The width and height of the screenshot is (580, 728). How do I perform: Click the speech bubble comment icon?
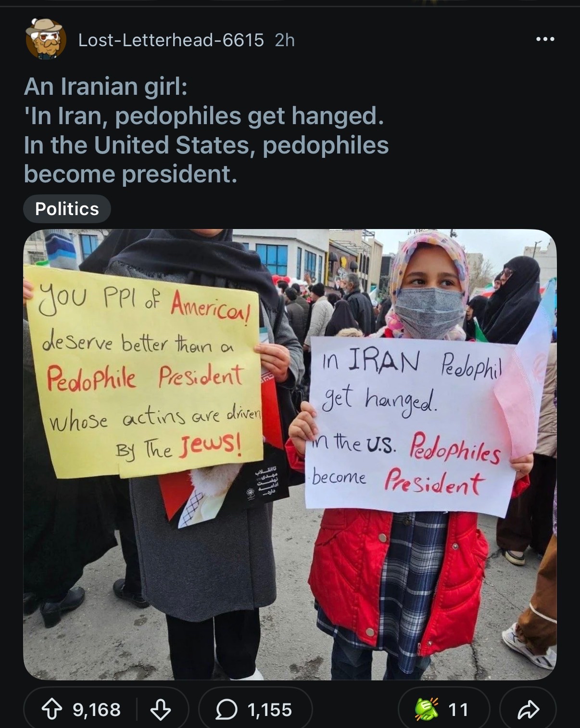pos(226,709)
